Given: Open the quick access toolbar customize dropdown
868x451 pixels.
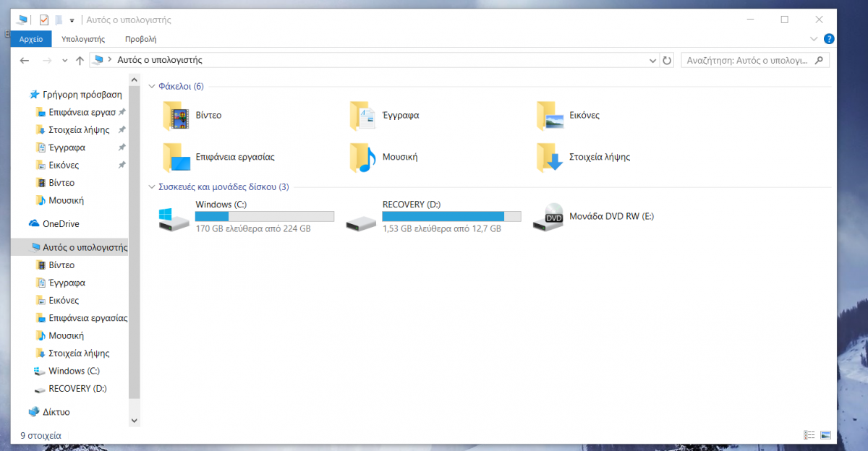Looking at the screenshot, I should point(72,20).
